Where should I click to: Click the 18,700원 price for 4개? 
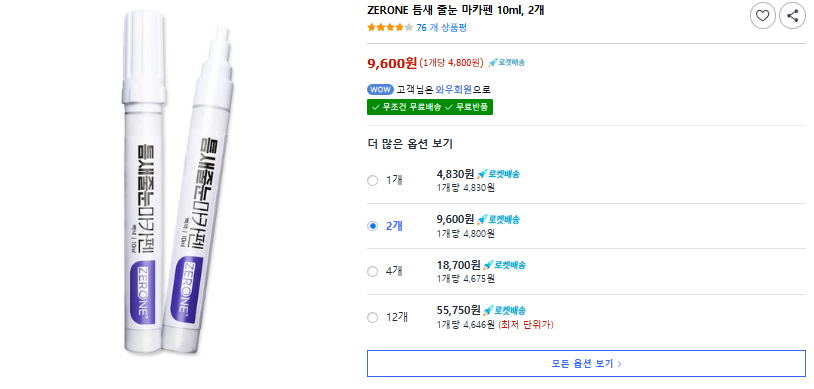point(459,265)
